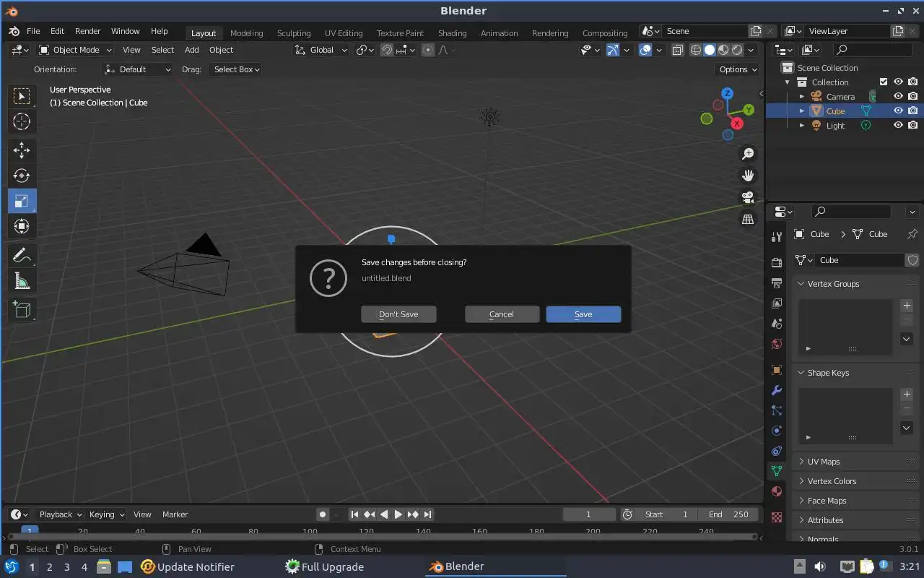Select the Transform tool

click(22, 226)
